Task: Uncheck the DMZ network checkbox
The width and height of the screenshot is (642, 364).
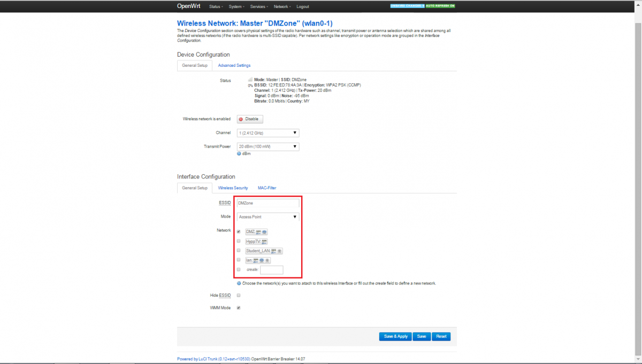Action: coord(239,231)
